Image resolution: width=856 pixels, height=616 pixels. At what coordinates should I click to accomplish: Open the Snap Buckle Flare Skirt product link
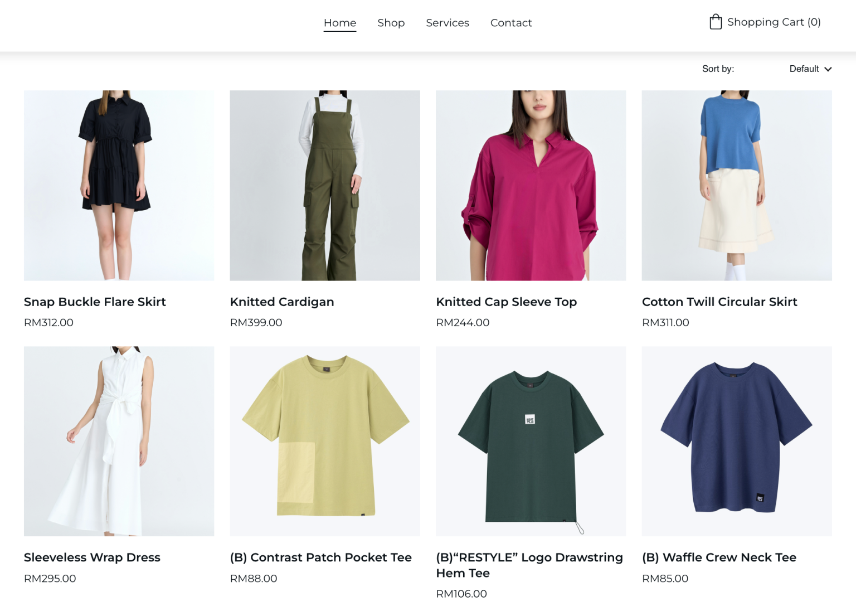click(x=94, y=302)
